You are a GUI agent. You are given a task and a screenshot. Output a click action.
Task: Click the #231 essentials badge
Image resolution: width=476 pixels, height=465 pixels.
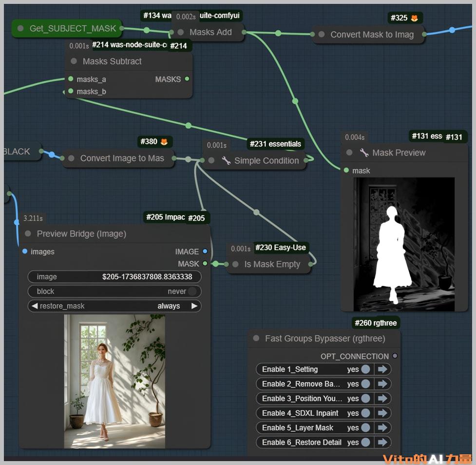click(275, 144)
